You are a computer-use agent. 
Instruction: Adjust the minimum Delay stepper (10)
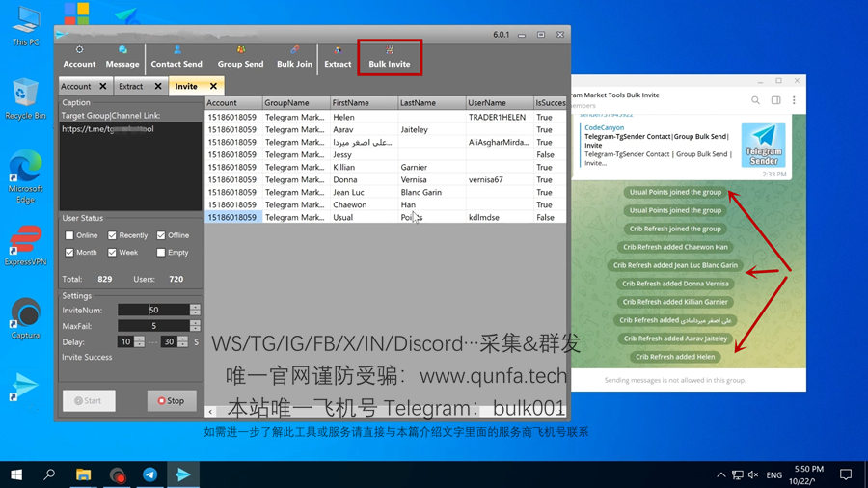click(x=139, y=342)
